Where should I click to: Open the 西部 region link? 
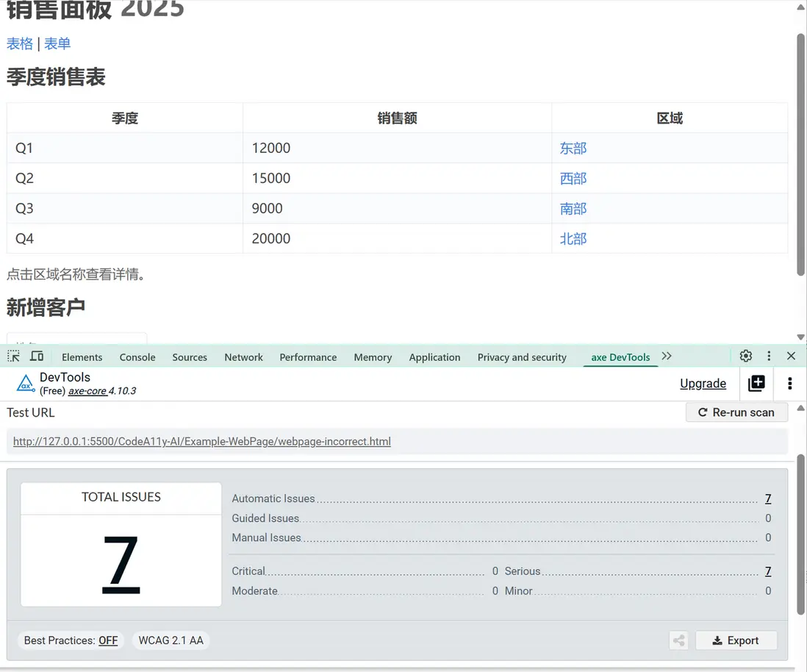point(573,179)
